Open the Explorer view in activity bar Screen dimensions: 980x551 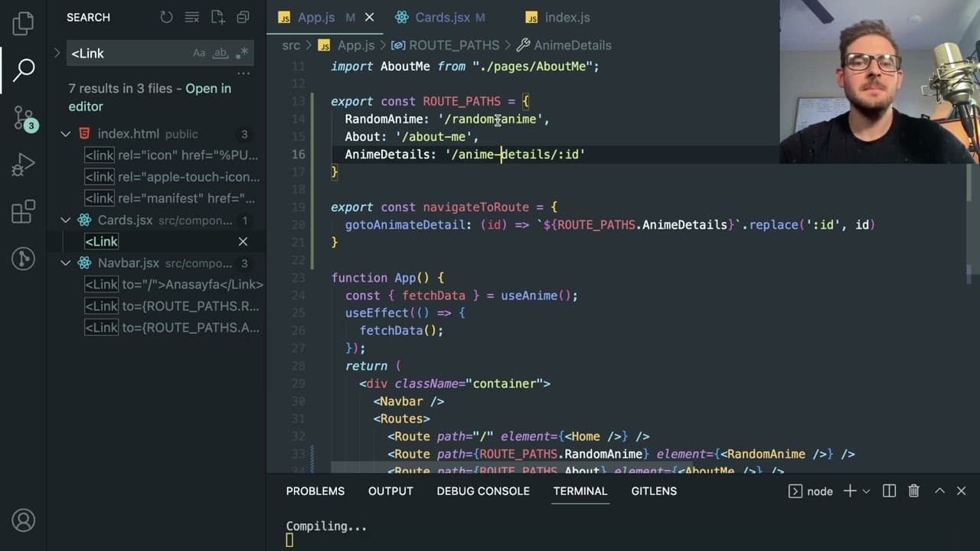click(23, 23)
